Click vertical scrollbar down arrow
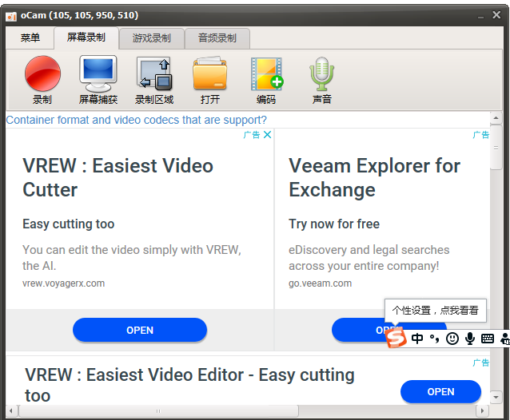 coord(496,397)
